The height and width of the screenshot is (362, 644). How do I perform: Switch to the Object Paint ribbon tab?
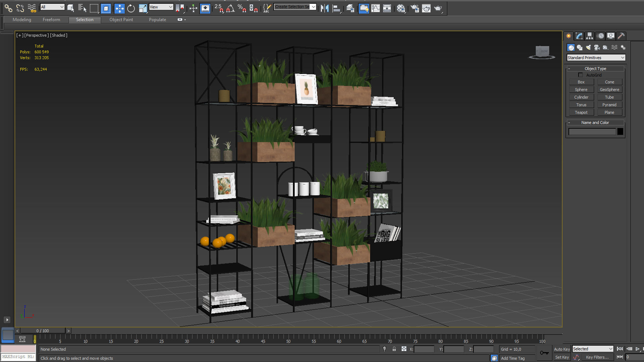[121, 19]
